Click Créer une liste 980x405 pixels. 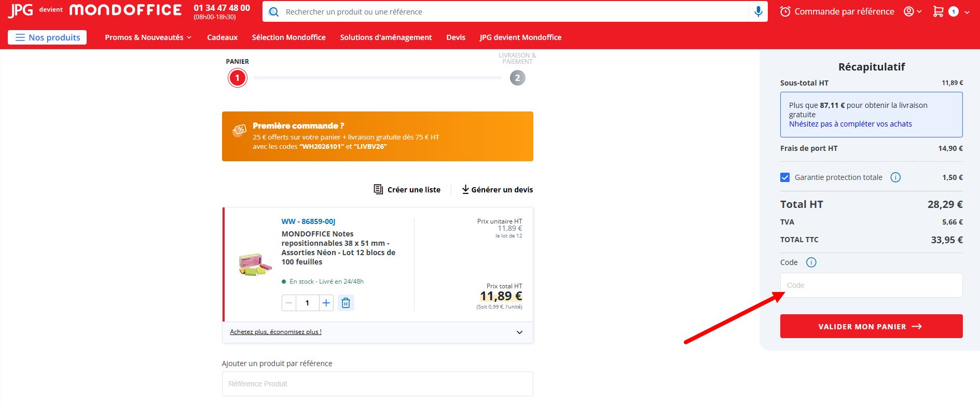(407, 189)
